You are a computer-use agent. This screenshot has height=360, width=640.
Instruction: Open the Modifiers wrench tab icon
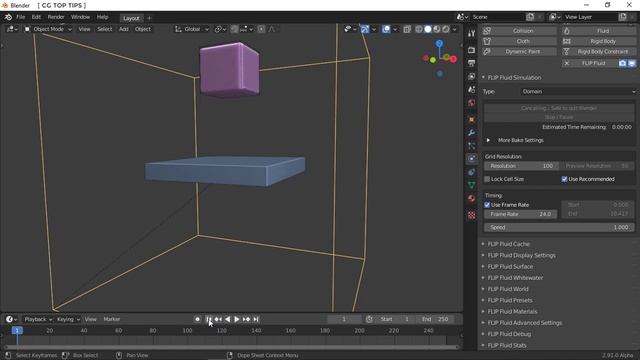(x=471, y=133)
